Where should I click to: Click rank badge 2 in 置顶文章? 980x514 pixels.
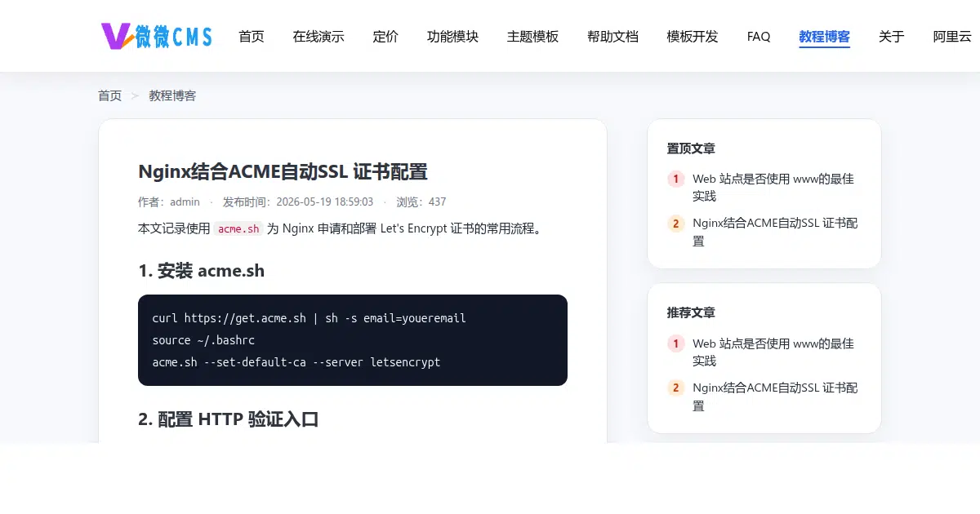tap(676, 224)
